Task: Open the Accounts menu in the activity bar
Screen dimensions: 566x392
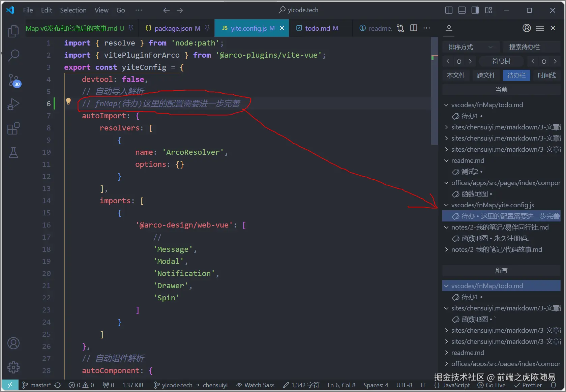Action: click(13, 343)
